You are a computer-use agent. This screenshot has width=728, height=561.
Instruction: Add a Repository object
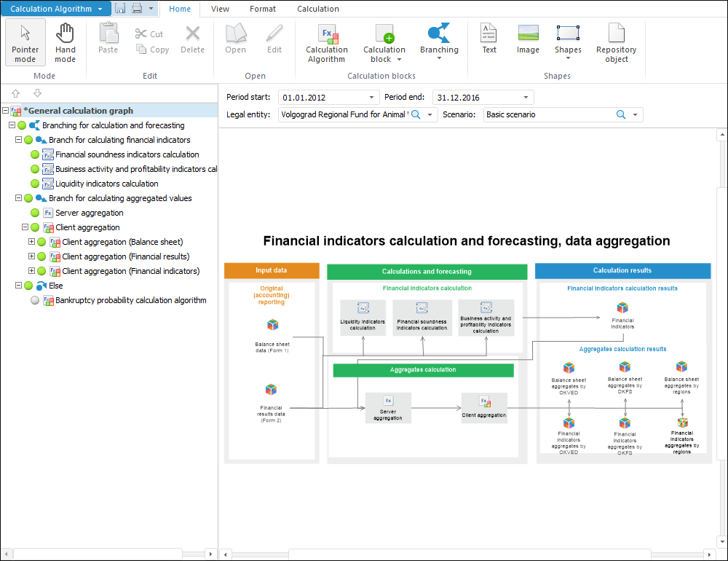click(616, 42)
